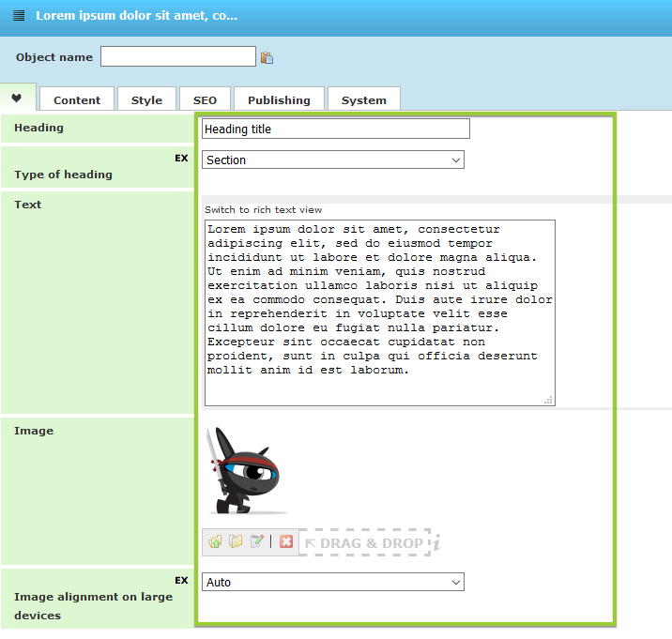Click the info icon beside Drag & Drop
The height and width of the screenshot is (639, 672).
[436, 543]
